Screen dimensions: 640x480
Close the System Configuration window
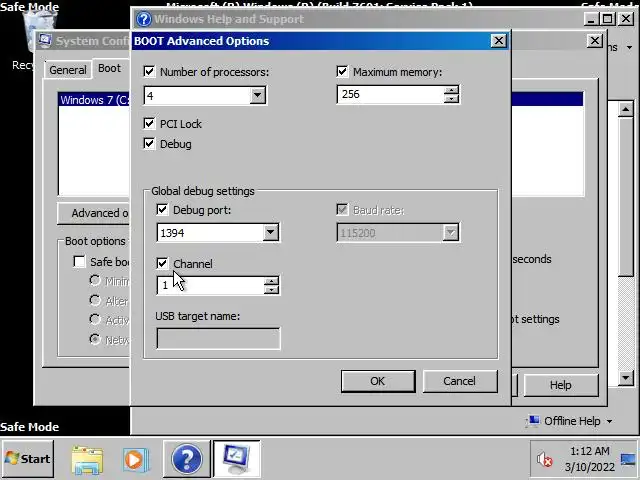tap(595, 40)
